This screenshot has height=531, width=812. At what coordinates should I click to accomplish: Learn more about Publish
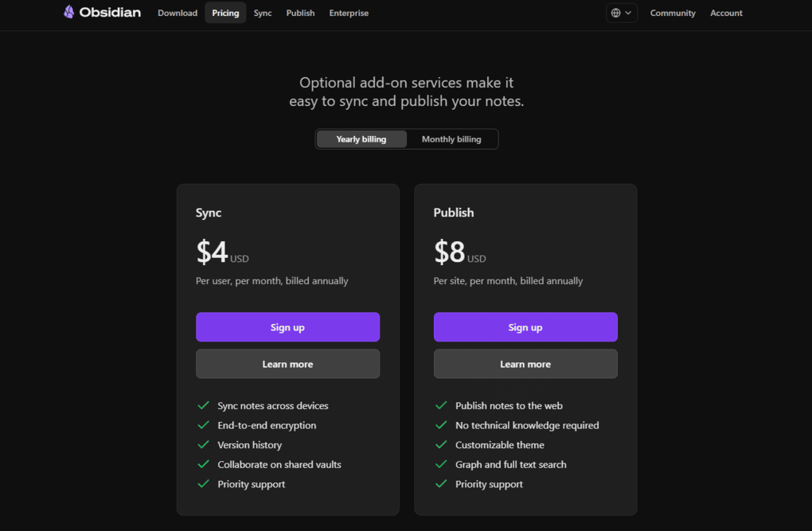click(525, 364)
